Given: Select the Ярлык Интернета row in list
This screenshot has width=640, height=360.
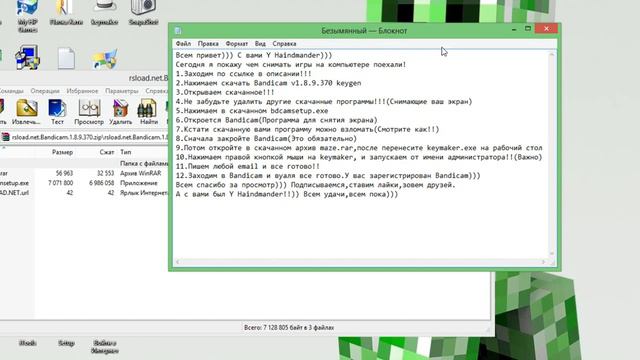Looking at the screenshot, I should click(x=84, y=193).
